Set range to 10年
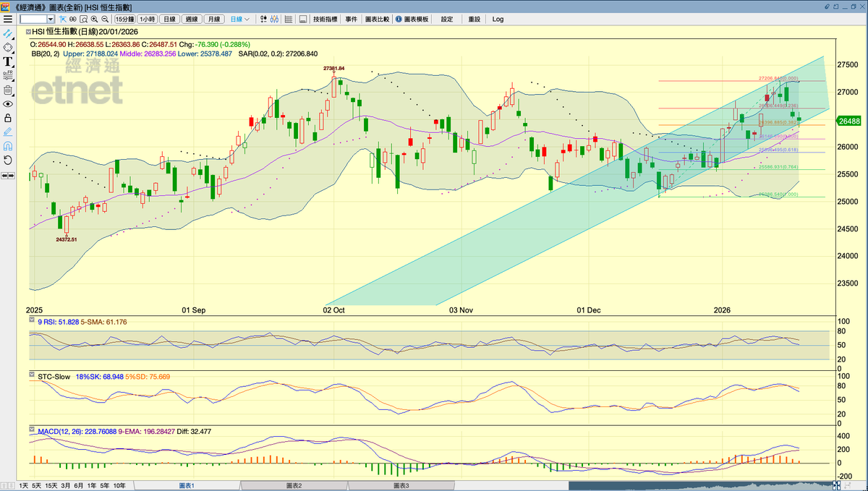 [119, 485]
